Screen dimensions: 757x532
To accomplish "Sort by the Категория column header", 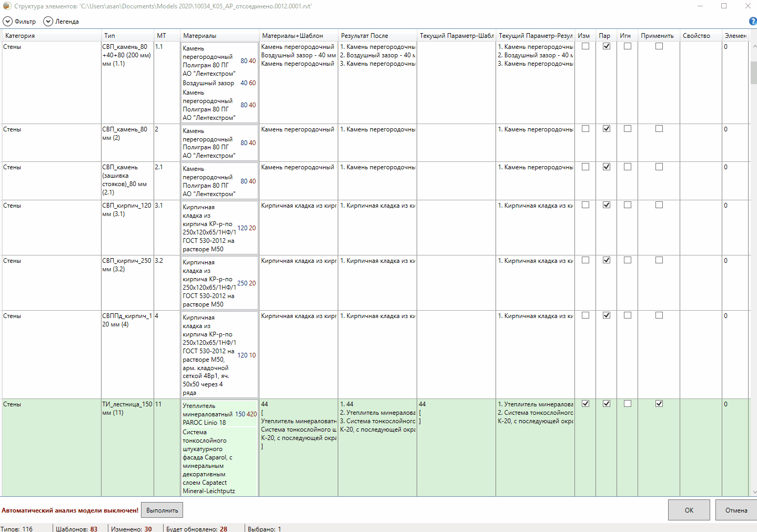I will pos(52,36).
